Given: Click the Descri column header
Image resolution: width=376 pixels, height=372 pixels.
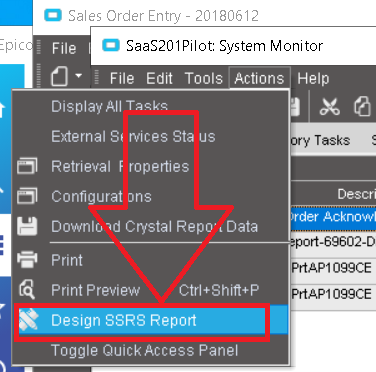Looking at the screenshot, I should coord(334,194).
